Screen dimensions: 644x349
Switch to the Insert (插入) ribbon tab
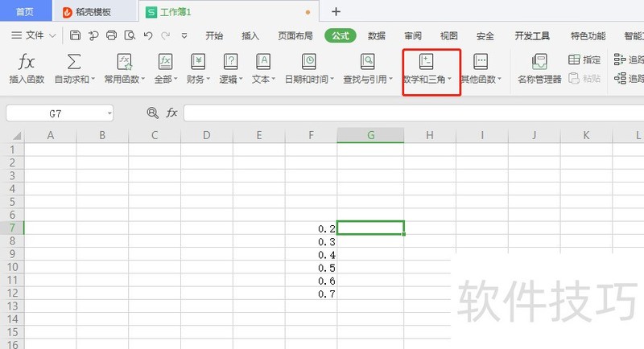[250, 36]
